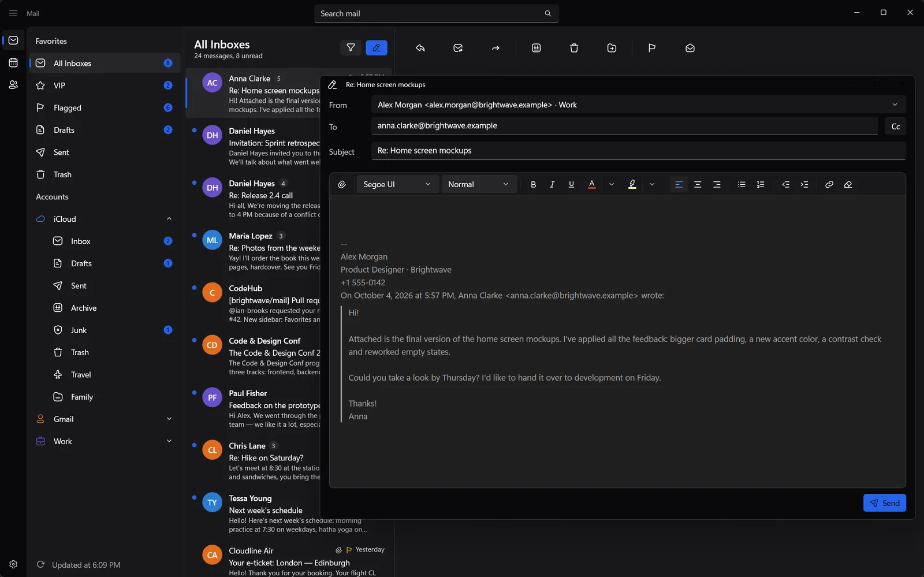Open the Normal paragraph style dropdown
This screenshot has height=577, width=924.
479,184
